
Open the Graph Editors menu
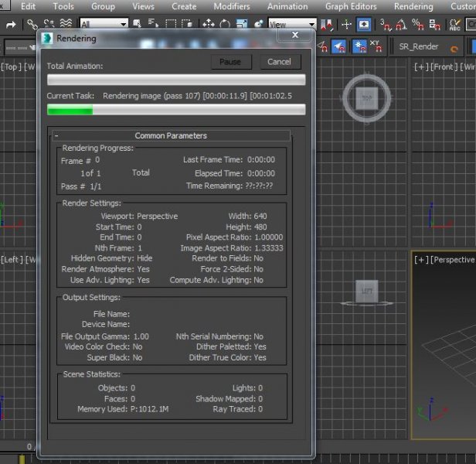click(x=351, y=6)
